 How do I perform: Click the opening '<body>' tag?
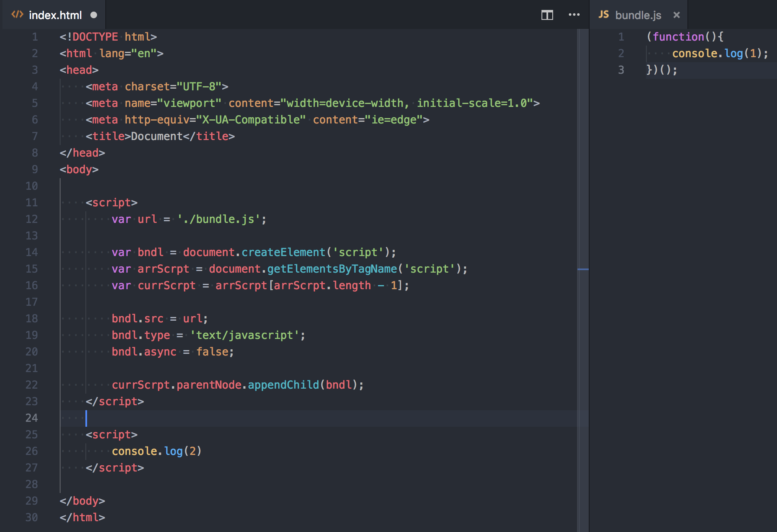coord(79,169)
